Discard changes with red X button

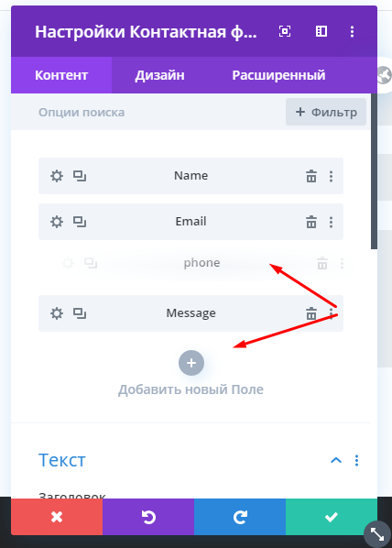click(57, 517)
